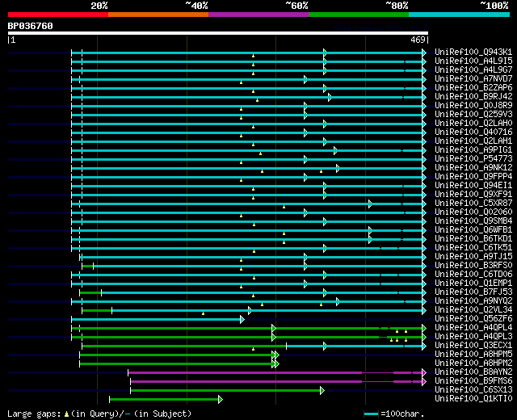
Task: Click the UniRef100_Q94EI1 label
Action: (x=473, y=186)
